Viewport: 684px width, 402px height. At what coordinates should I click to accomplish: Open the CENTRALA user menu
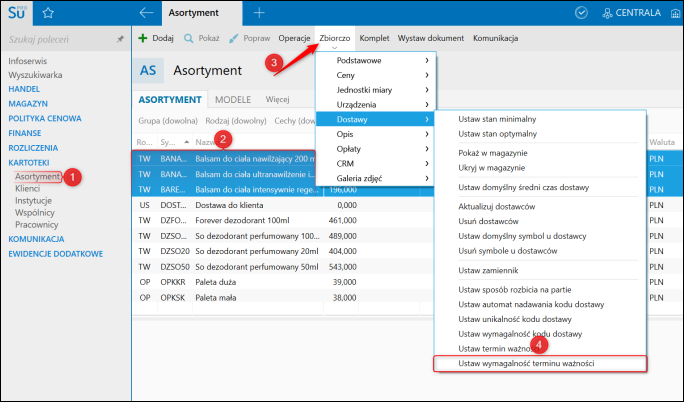coord(631,13)
